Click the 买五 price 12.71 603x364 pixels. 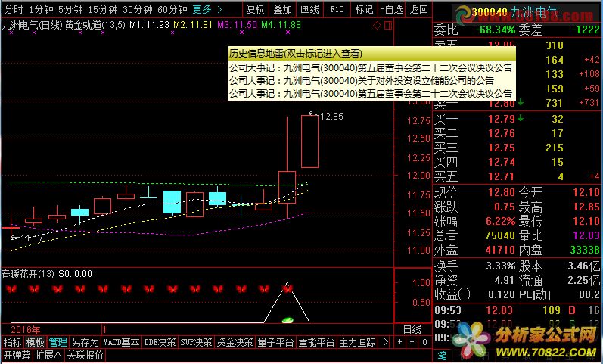tap(502, 176)
